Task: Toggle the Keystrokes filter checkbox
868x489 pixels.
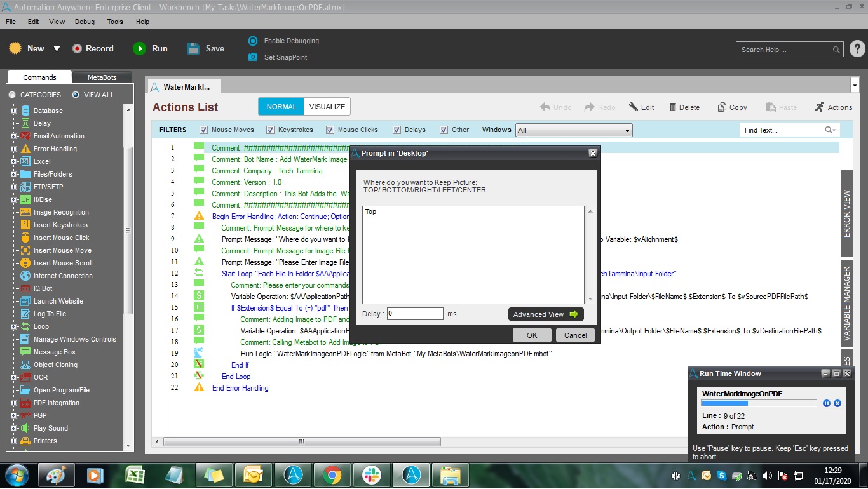Action: coord(271,130)
